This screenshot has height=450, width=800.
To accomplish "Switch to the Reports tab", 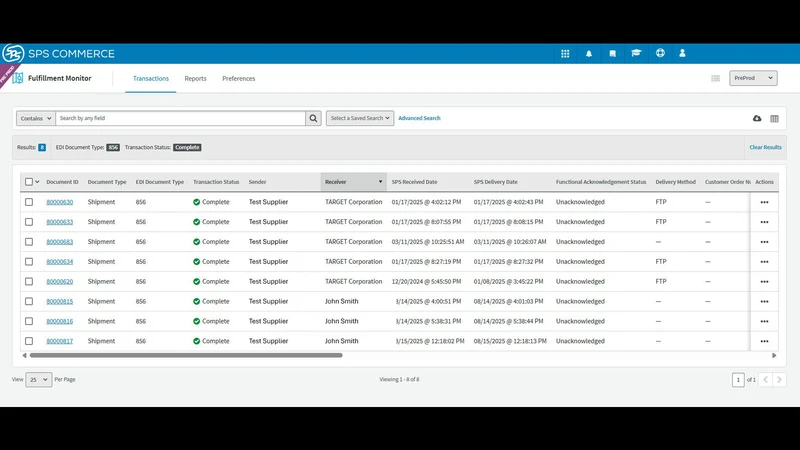I will coord(195,79).
